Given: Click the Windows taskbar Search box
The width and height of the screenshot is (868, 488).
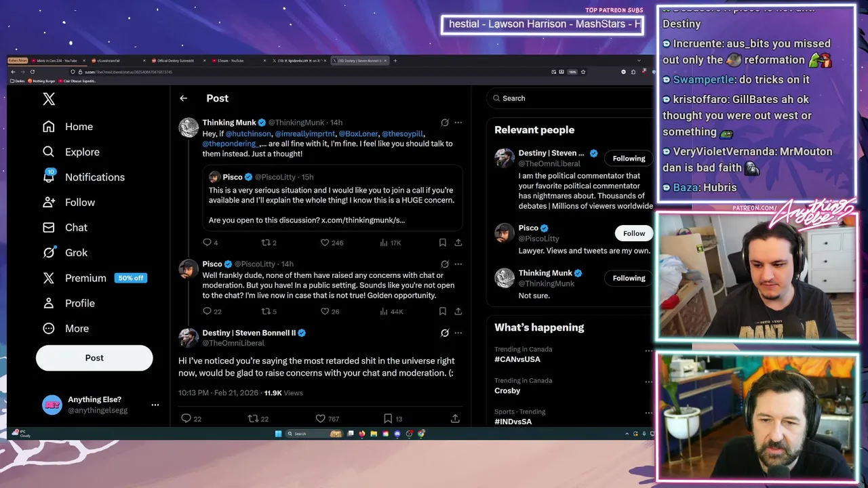Looking at the screenshot, I should (x=314, y=434).
